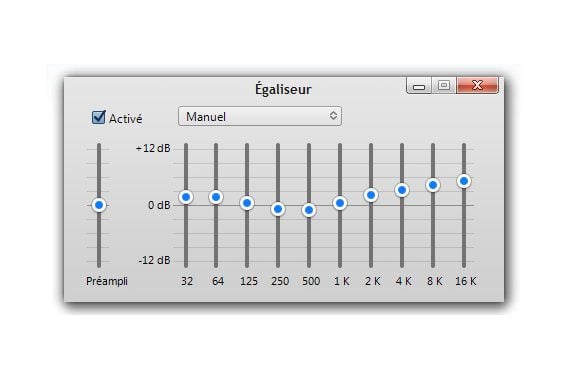Screen dimensions: 570x380
Task: Click the 4 K band slider knob
Action: tap(402, 190)
